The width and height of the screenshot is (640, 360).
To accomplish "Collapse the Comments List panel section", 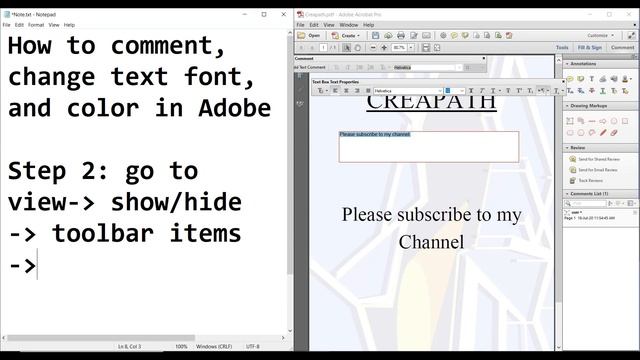I will tap(567, 194).
